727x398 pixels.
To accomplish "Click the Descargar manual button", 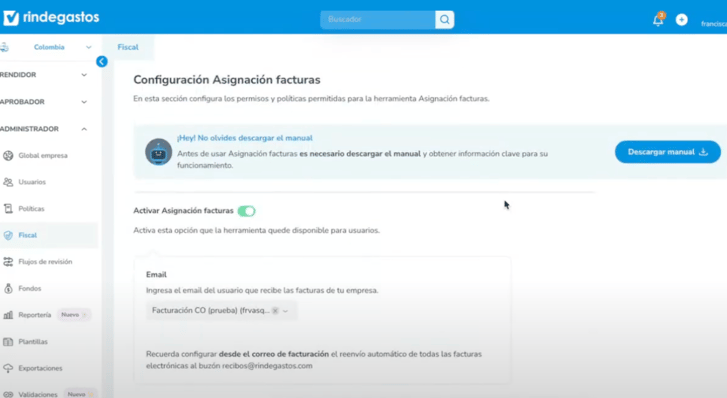I will tap(668, 152).
